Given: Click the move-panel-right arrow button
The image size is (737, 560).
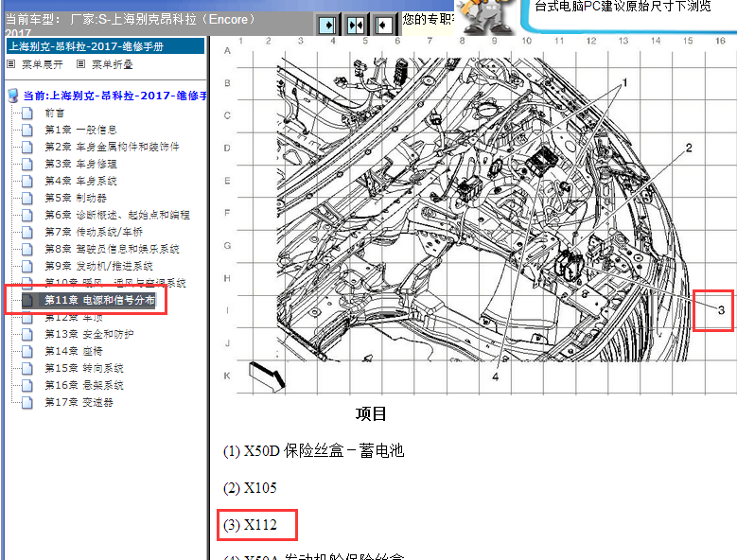Looking at the screenshot, I should click(327, 25).
